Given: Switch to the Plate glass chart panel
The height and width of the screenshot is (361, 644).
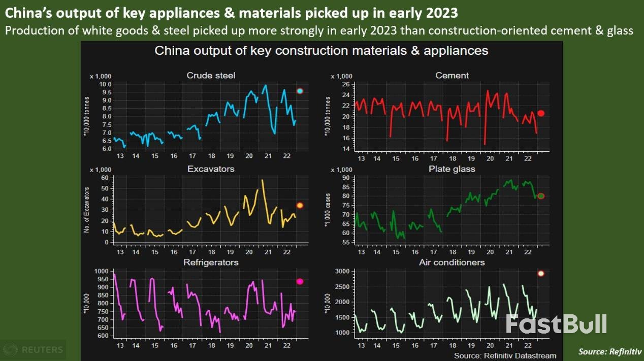Looking at the screenshot, I should (451, 169).
